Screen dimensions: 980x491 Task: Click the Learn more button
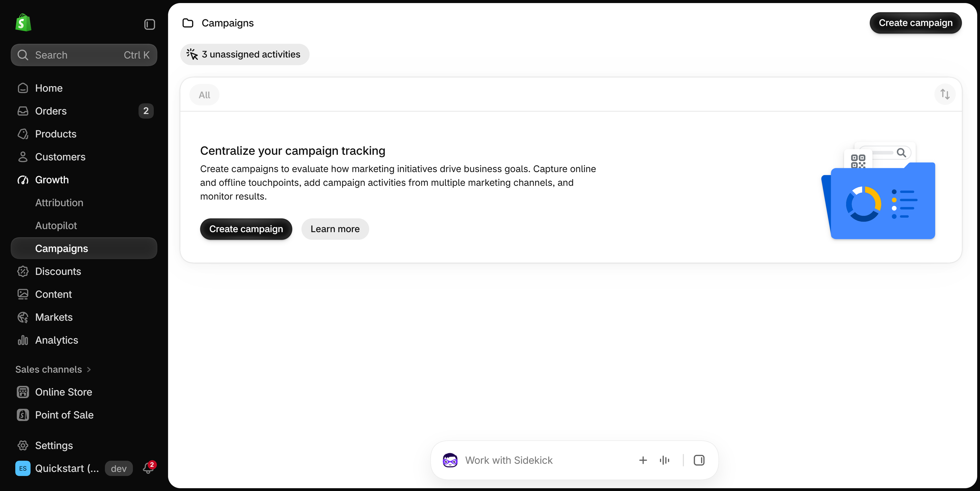coord(335,229)
